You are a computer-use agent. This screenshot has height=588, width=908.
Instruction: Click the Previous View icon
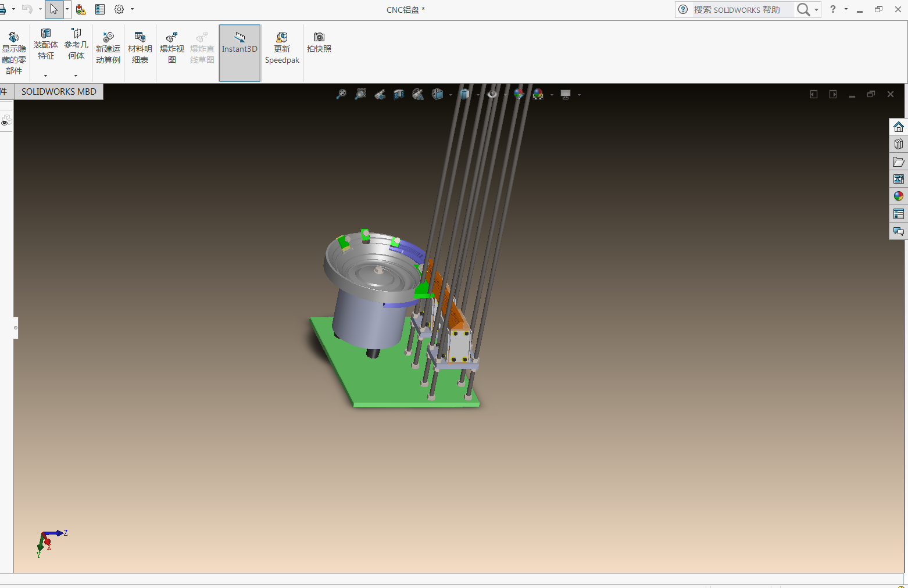[x=380, y=94]
